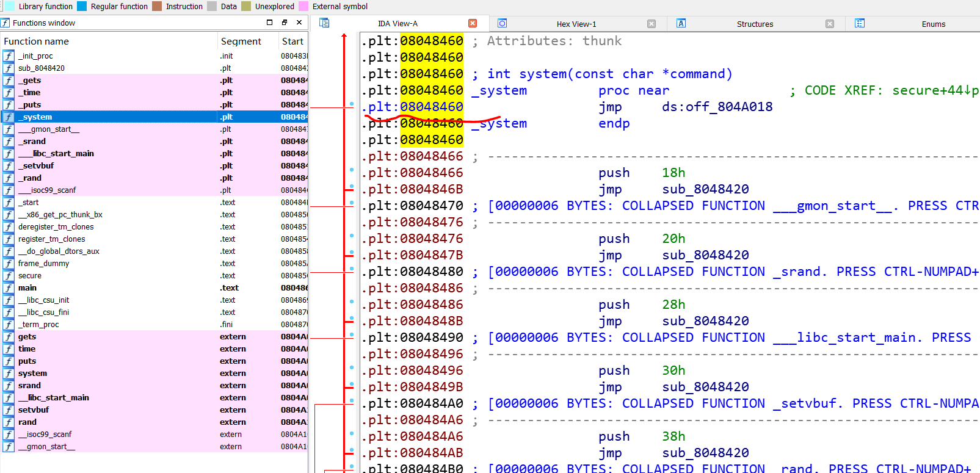Screen dimensions: 980x473
Task: Expand the collapsed _srand function line
Action: pos(799,272)
